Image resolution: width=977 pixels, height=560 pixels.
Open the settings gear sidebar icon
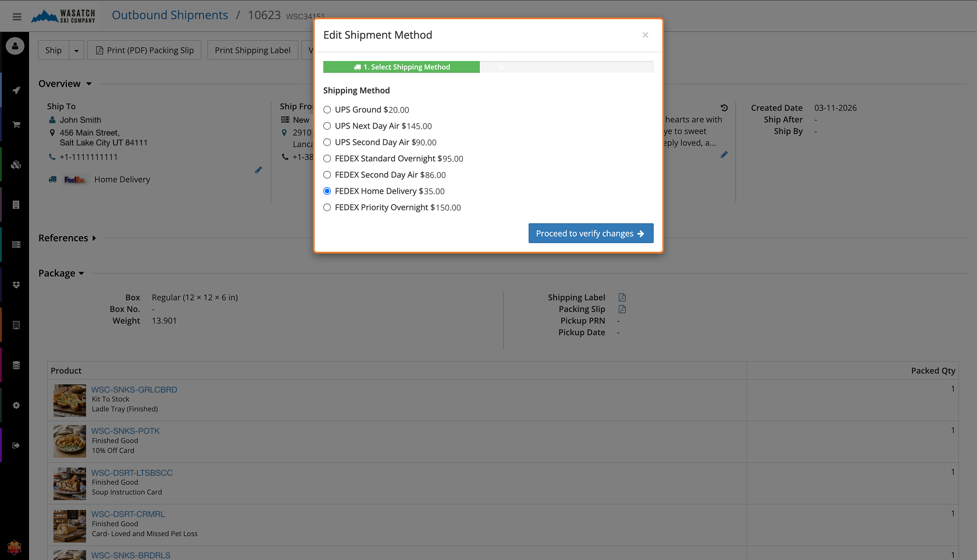tap(16, 405)
